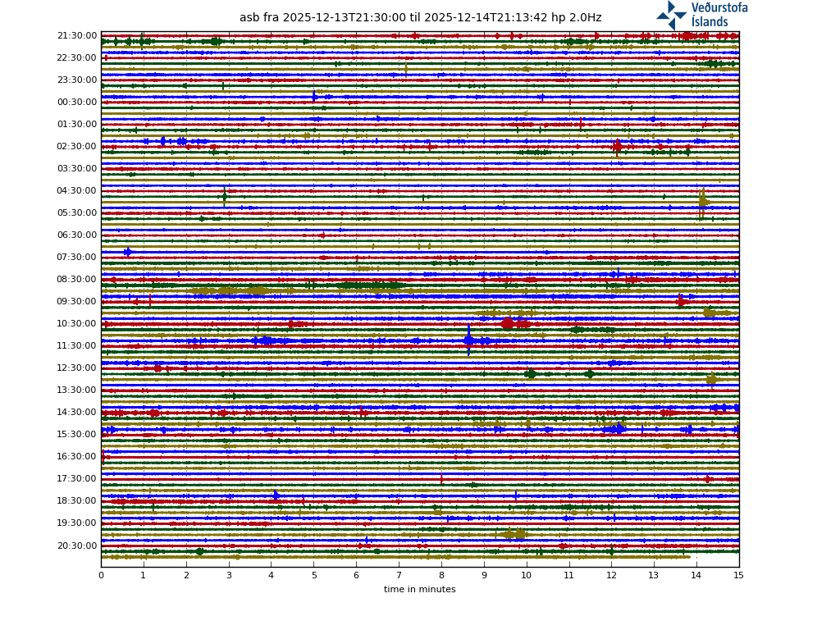Click the Veðurstofa Íslands logo emblem
This screenshot has width=840, height=630.
click(x=671, y=15)
